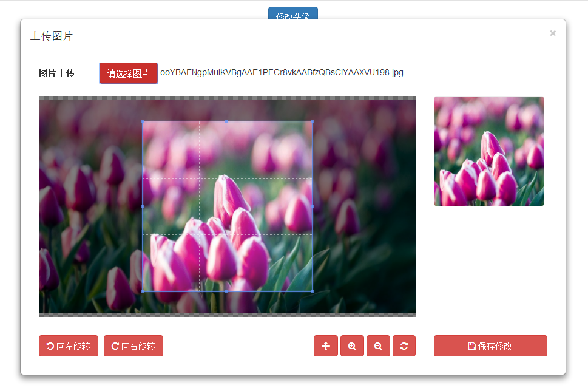The height and width of the screenshot is (388, 588).
Task: Rotate image right with 向右旋转 button
Action: (133, 346)
